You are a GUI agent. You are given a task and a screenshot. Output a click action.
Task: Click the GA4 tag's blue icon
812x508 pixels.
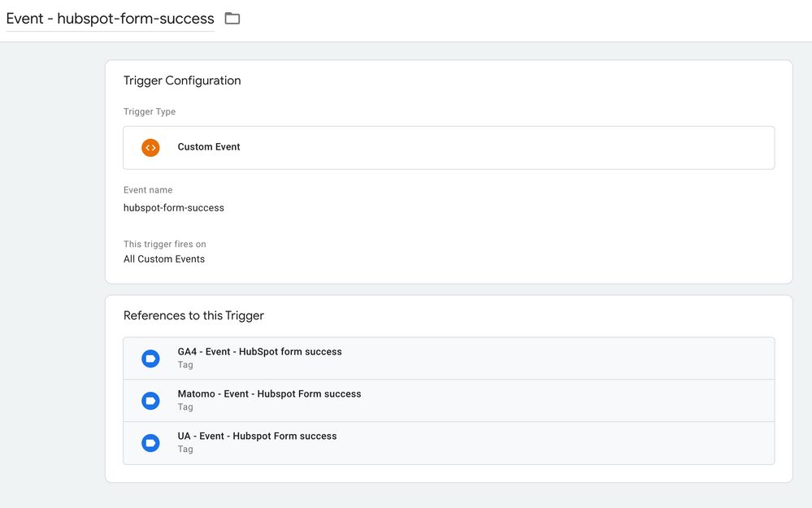click(150, 358)
